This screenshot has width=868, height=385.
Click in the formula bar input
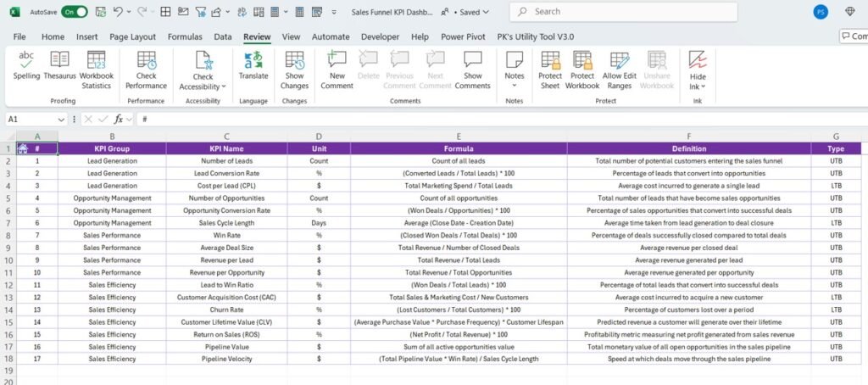click(501, 119)
